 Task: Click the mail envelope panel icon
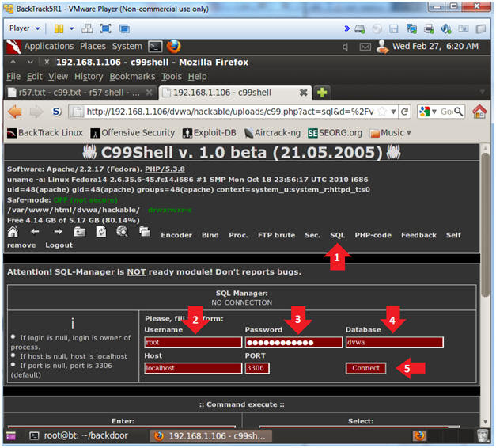[365, 47]
